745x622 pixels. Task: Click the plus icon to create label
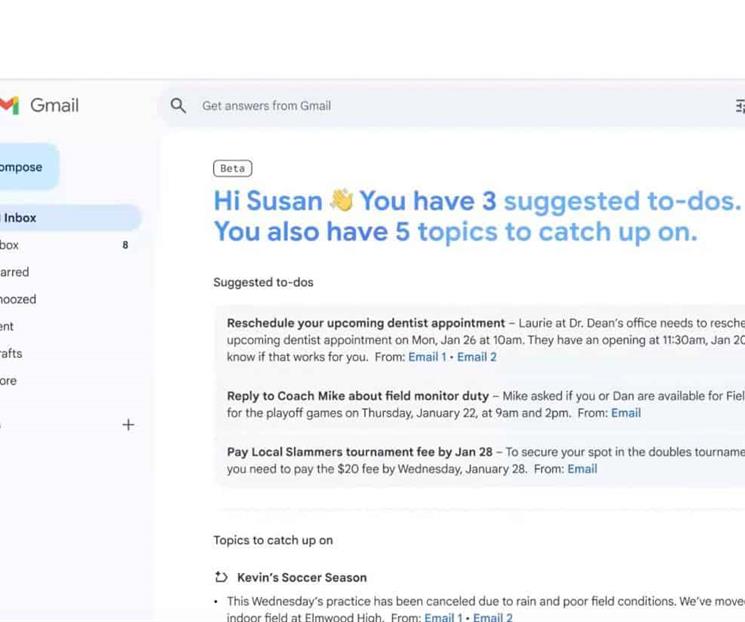click(x=128, y=425)
